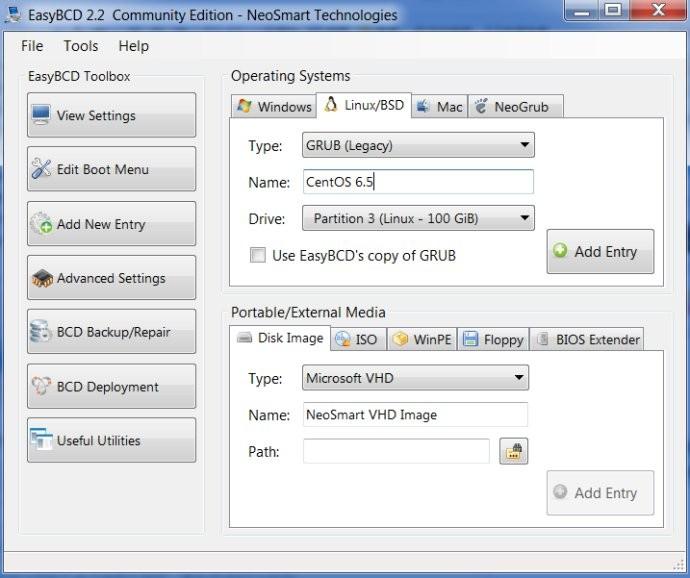Click the monitor icon beside View Settings
Viewport: 690px width, 578px height.
click(x=41, y=115)
